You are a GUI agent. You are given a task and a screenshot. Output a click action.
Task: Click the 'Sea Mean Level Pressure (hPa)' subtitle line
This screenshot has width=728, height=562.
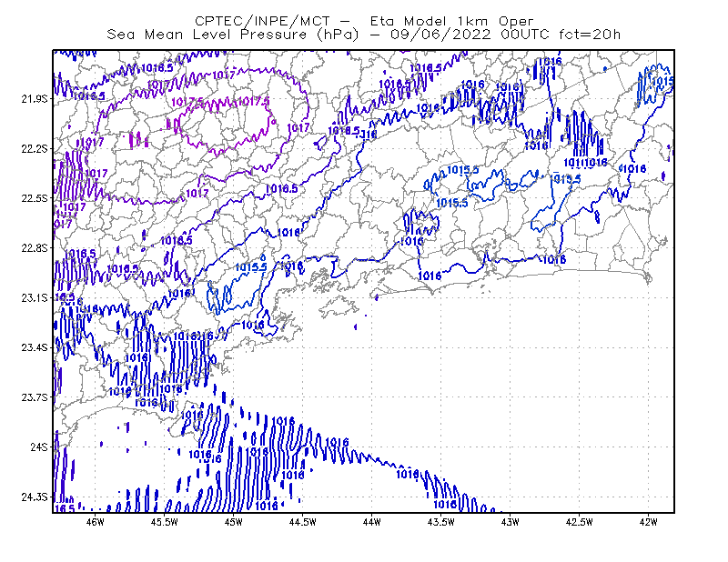click(363, 35)
